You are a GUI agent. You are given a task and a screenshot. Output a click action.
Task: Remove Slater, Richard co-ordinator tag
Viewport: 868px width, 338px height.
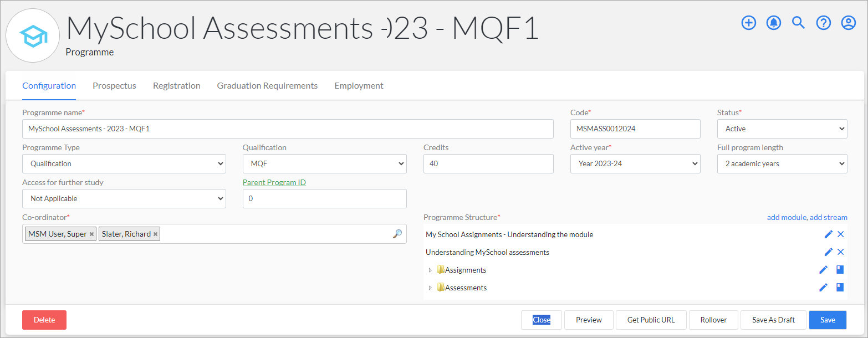tap(156, 234)
